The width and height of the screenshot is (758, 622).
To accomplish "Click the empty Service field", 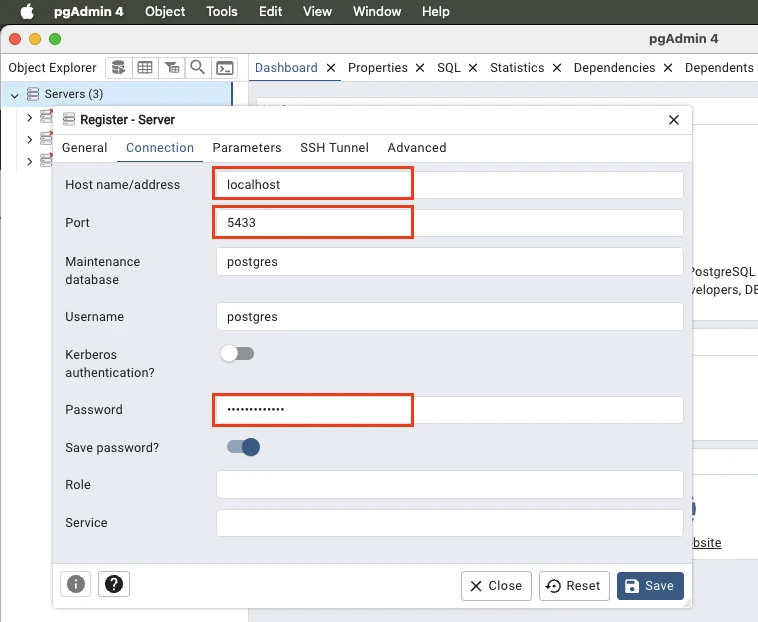I will 450,522.
